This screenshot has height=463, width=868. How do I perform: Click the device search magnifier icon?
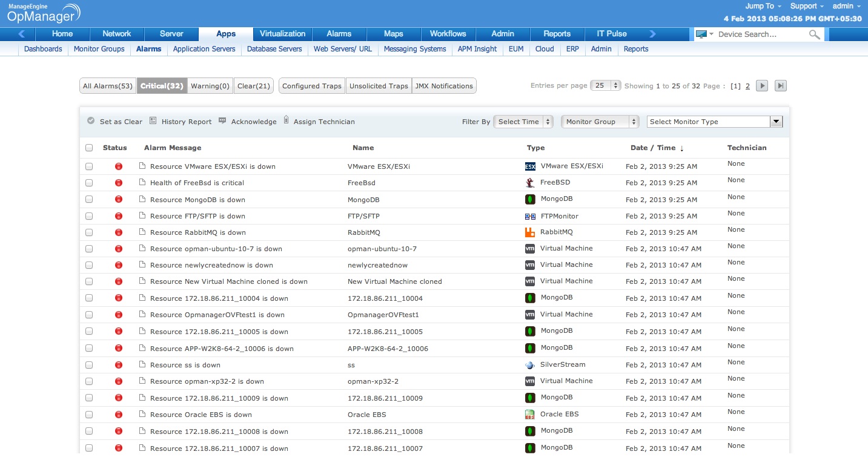click(814, 34)
